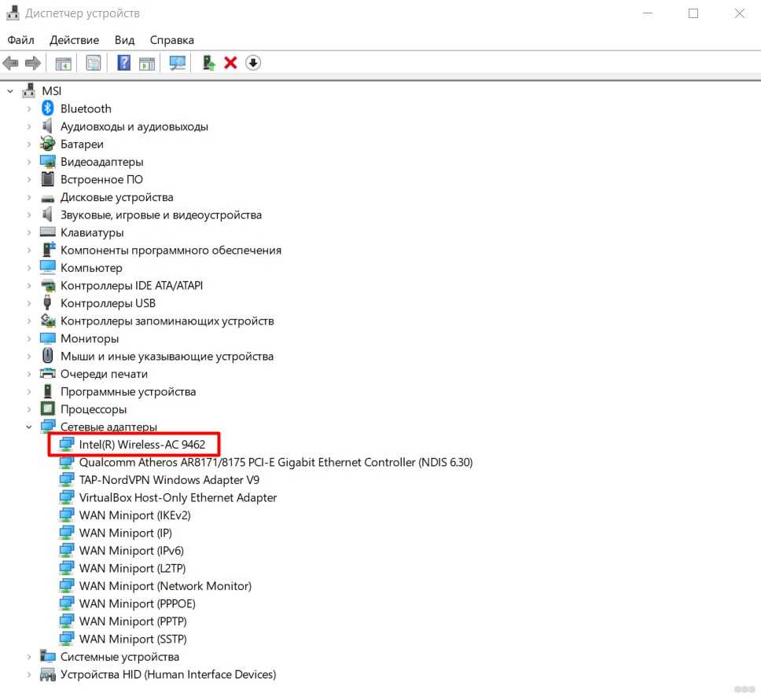Select Intel(R) Wireless-AC 9462 adapter
Screen dimensions: 761x700
coord(142,445)
